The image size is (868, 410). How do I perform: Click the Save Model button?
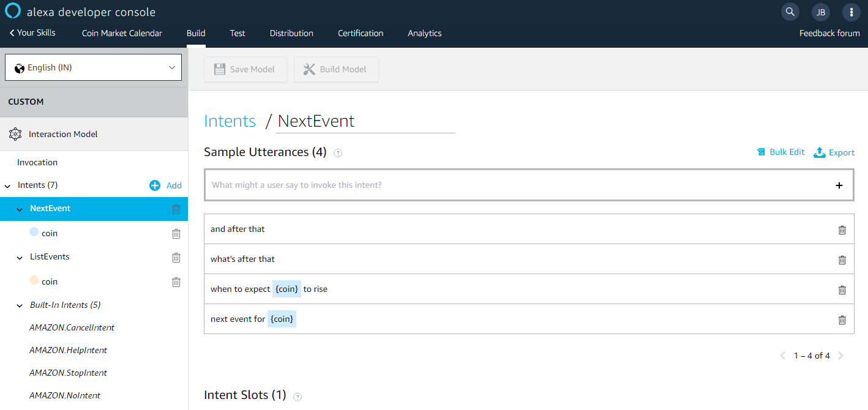coord(245,69)
